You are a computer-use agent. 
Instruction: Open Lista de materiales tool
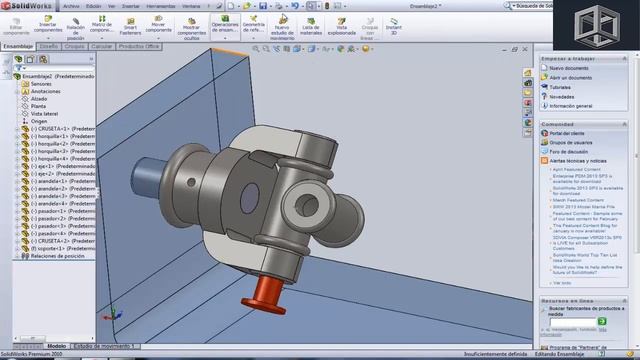[x=311, y=27]
